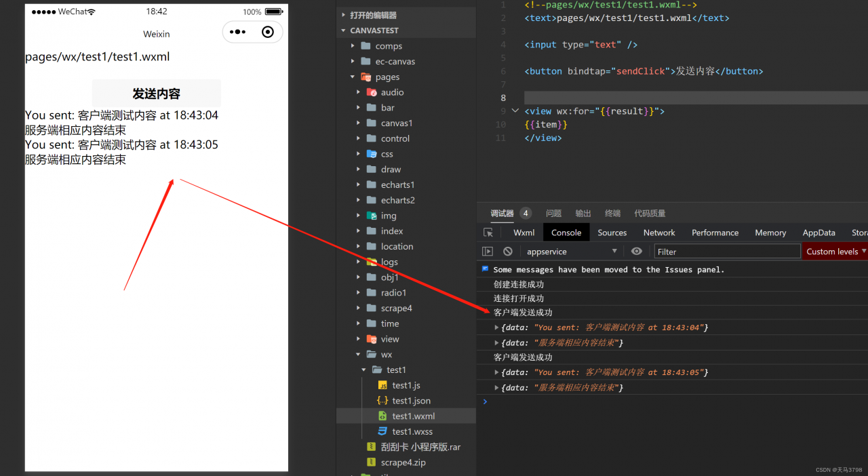The image size is (868, 476).
Task: Expand the control folder
Action: click(x=406, y=138)
